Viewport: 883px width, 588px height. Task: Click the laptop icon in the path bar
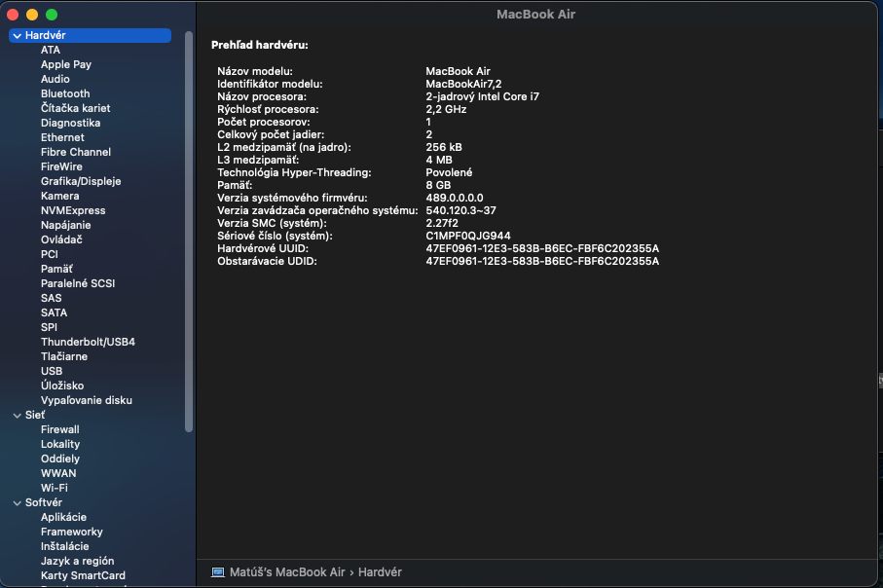pyautogui.click(x=218, y=572)
